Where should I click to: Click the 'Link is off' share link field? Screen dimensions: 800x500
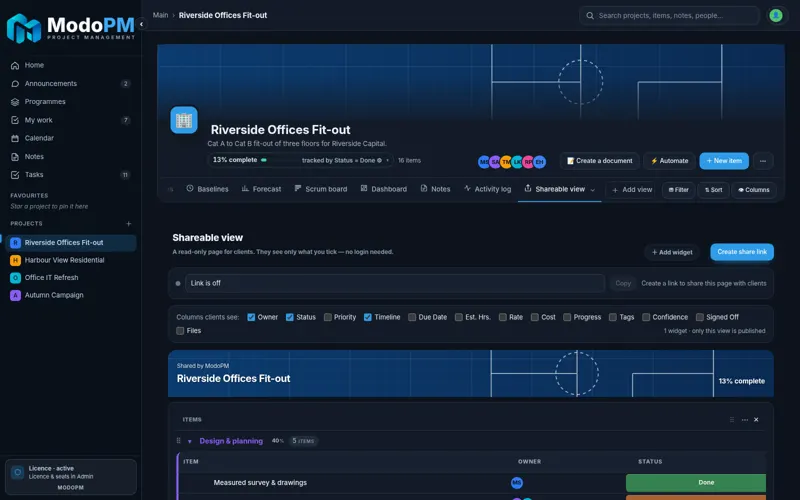tap(395, 283)
